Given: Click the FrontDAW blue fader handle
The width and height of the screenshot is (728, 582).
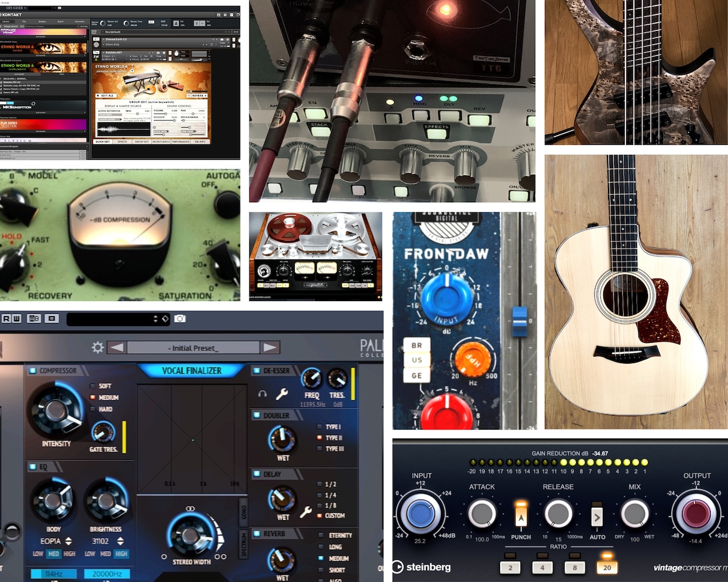Looking at the screenshot, I should [520, 321].
